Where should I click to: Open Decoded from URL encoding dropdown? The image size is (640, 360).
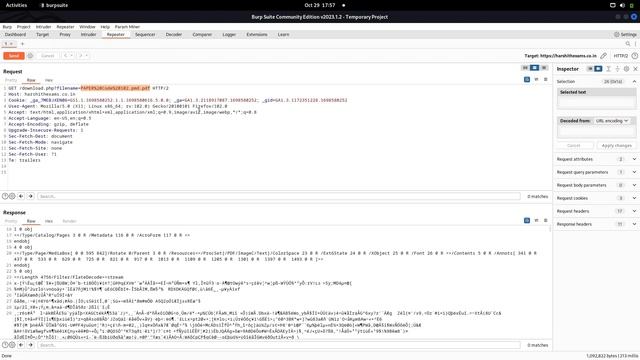[x=611, y=121]
